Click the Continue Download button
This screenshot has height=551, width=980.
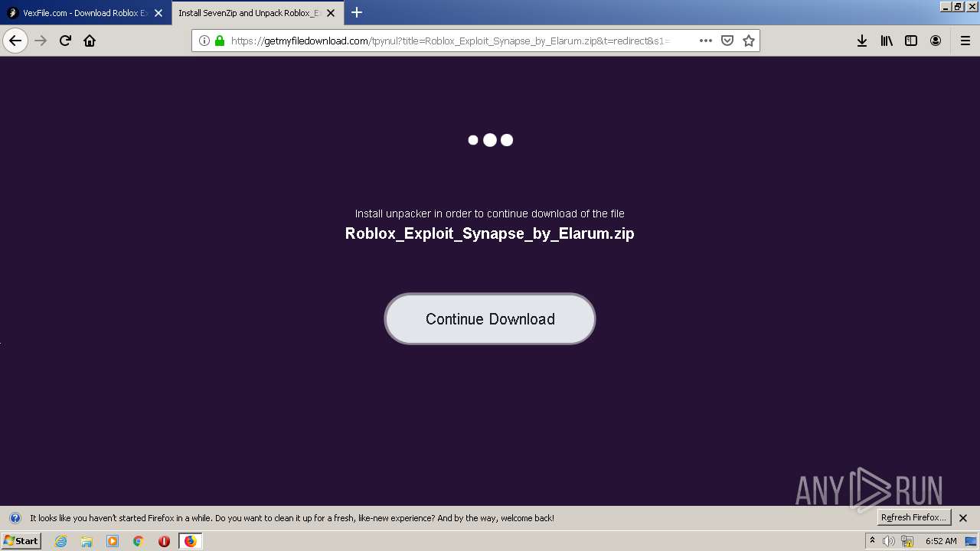pos(490,318)
